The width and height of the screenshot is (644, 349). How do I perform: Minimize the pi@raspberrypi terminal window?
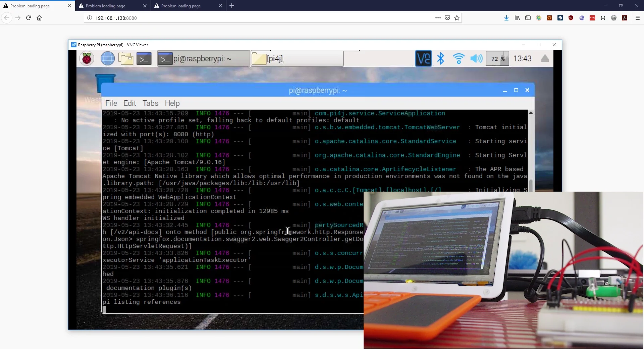505,90
